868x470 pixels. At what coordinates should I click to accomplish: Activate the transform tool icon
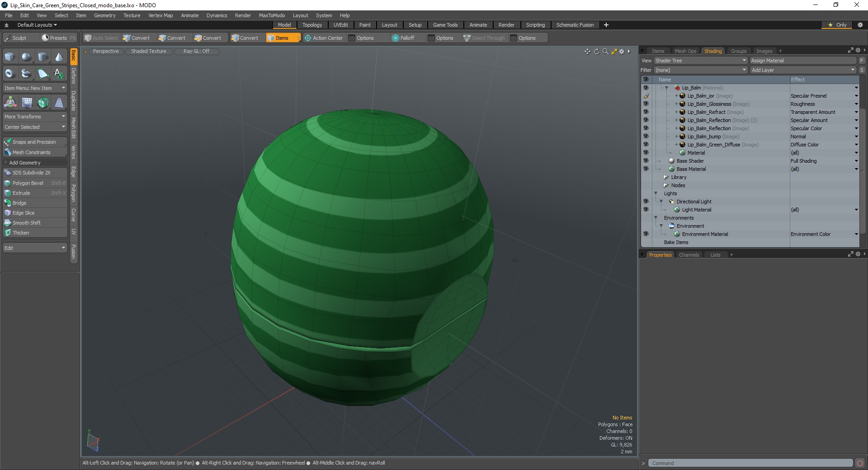pos(10,103)
